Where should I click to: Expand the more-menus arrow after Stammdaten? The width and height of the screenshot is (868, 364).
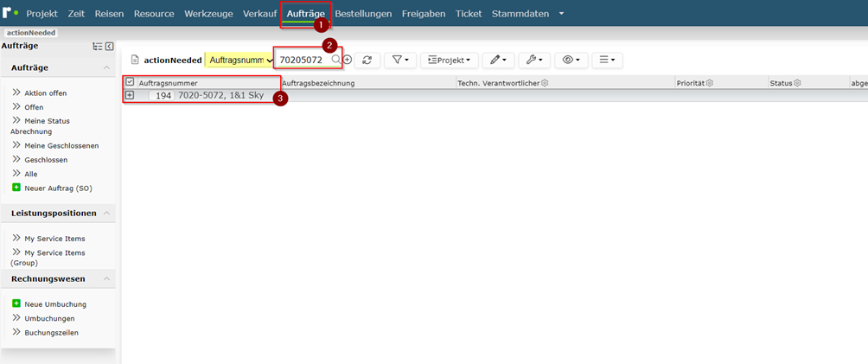pos(561,14)
